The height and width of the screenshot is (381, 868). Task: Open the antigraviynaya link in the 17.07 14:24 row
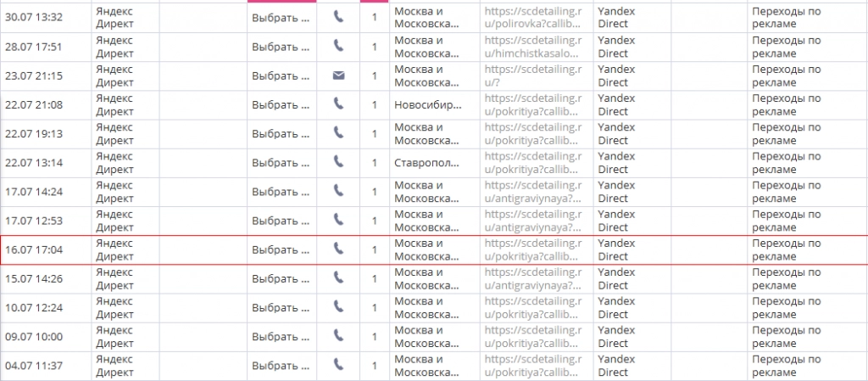point(534,192)
